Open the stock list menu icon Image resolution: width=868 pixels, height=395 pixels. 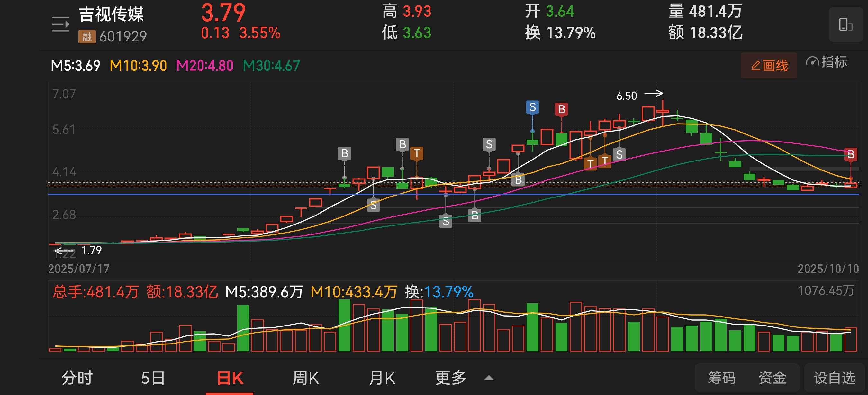[61, 24]
